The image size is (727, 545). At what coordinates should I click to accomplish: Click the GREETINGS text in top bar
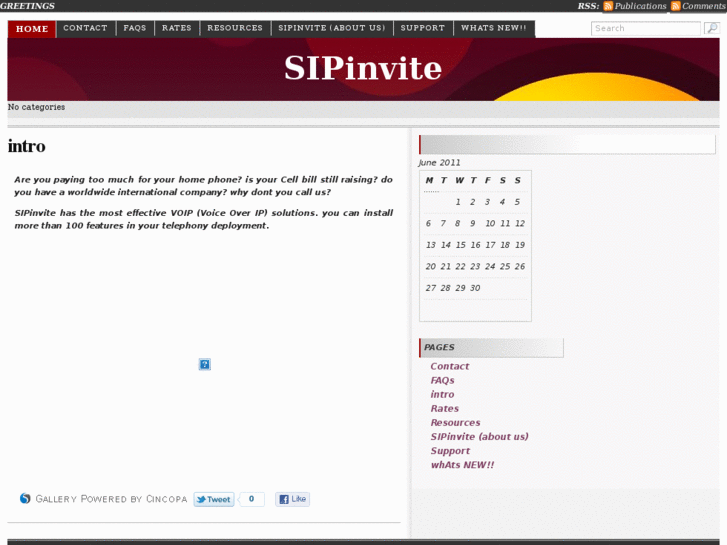click(27, 6)
